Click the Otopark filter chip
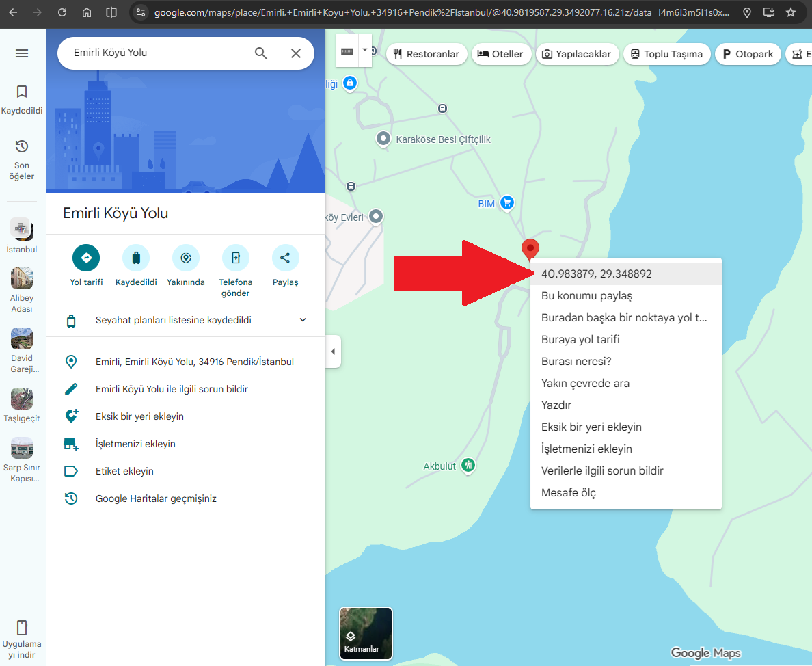The width and height of the screenshot is (812, 666). click(748, 55)
